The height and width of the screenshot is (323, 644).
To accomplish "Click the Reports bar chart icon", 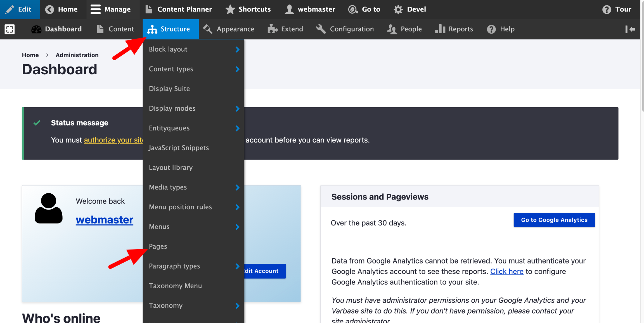I will (x=440, y=29).
